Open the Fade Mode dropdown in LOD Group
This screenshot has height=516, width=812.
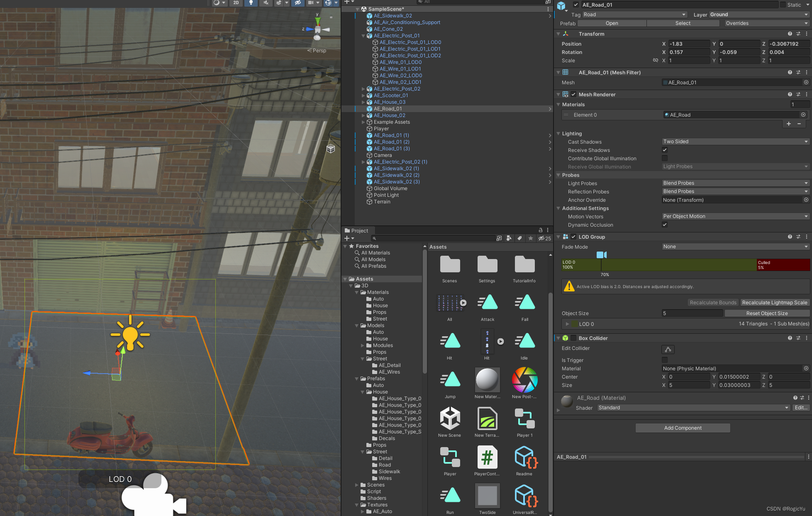click(x=734, y=246)
